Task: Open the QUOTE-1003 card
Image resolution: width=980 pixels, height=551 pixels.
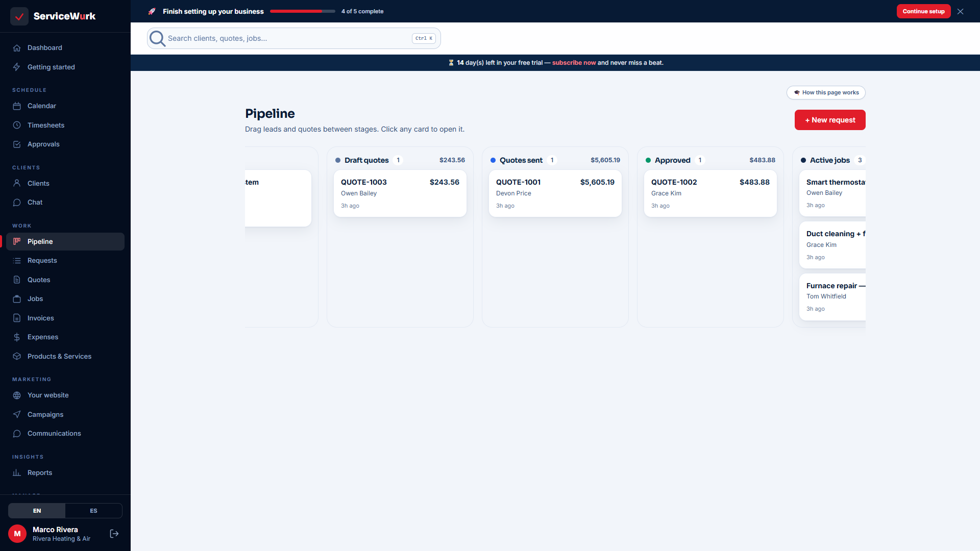Action: pyautogui.click(x=400, y=193)
